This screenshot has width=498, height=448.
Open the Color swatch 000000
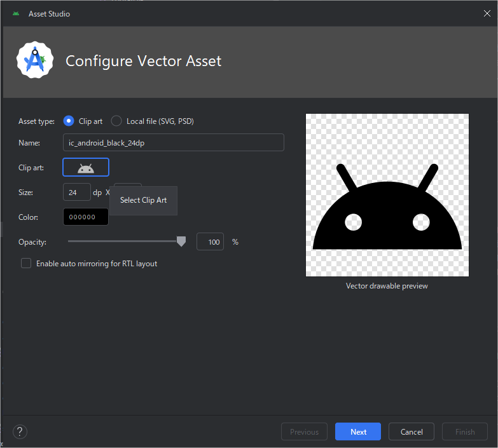tap(86, 217)
